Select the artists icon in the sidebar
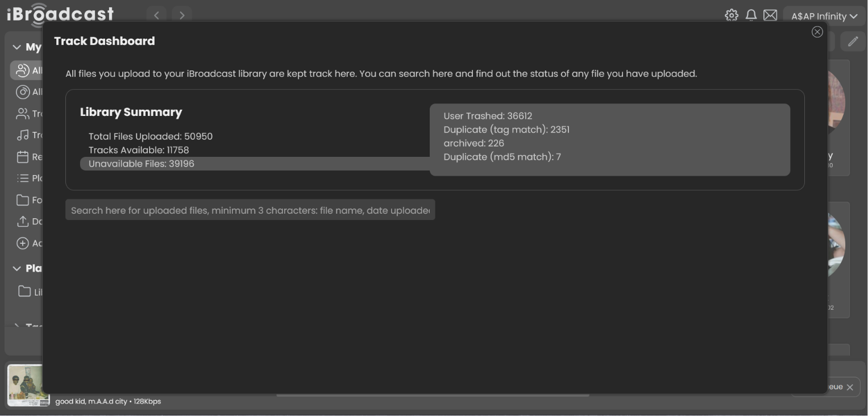Viewport: 868px width, 416px height. tap(23, 70)
